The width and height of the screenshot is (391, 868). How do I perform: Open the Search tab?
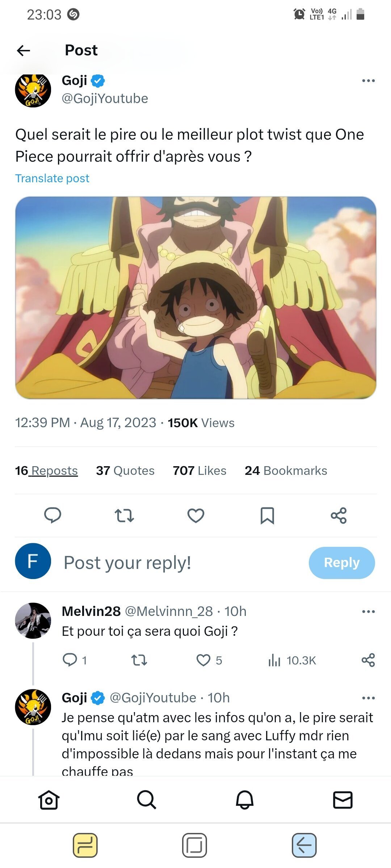click(x=147, y=800)
